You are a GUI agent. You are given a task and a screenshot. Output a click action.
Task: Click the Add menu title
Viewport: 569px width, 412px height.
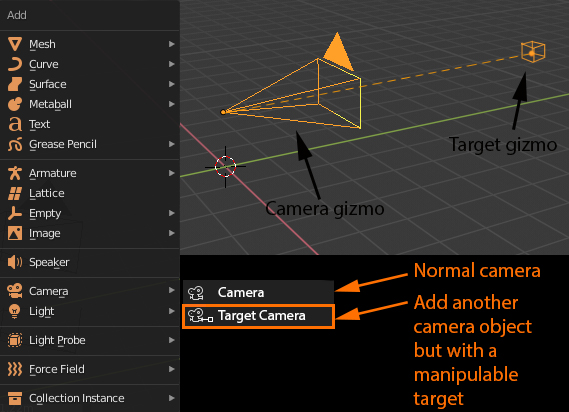pos(17,15)
